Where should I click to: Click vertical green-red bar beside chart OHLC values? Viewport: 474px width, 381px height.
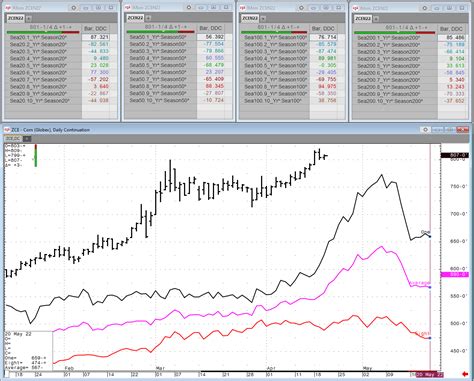coord(36,155)
